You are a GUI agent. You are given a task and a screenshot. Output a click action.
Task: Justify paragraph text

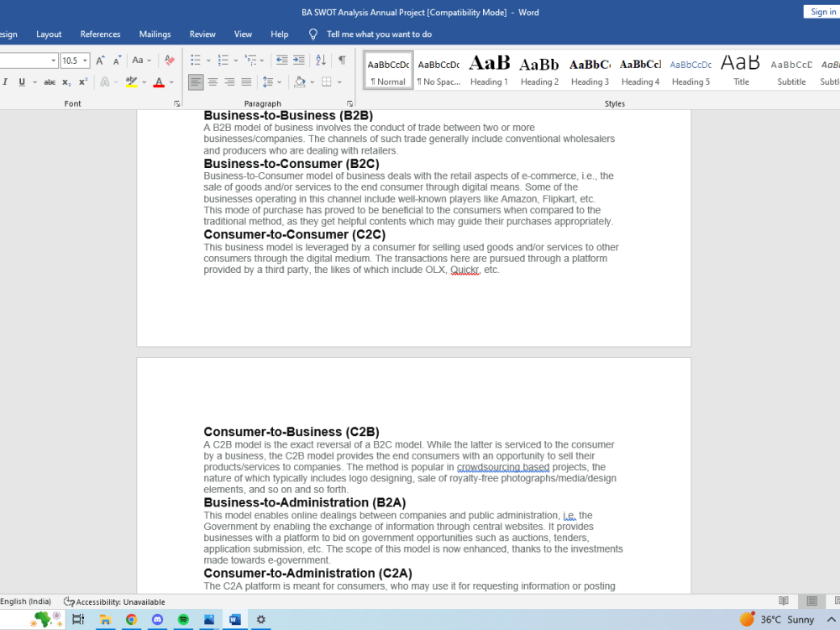[x=246, y=82]
